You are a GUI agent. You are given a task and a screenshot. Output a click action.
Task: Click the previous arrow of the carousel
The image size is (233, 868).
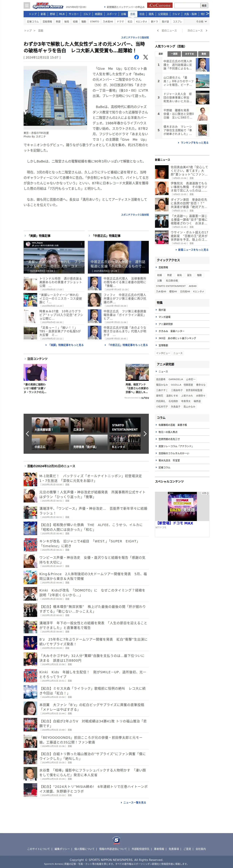(27, 434)
